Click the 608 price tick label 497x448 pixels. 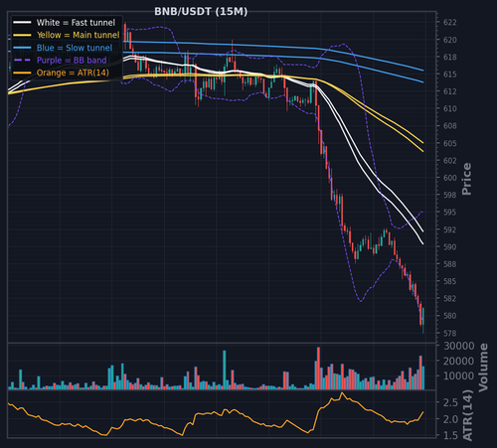[450, 126]
